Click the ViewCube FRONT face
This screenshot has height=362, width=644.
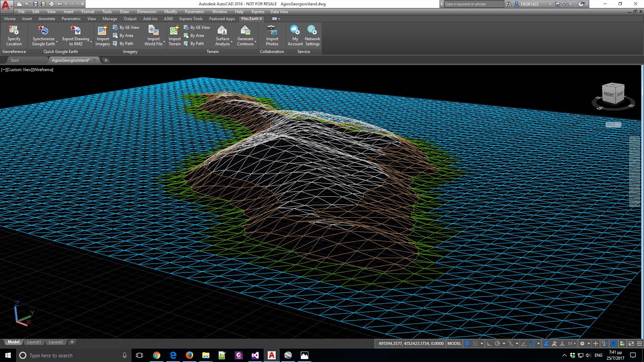click(x=609, y=95)
